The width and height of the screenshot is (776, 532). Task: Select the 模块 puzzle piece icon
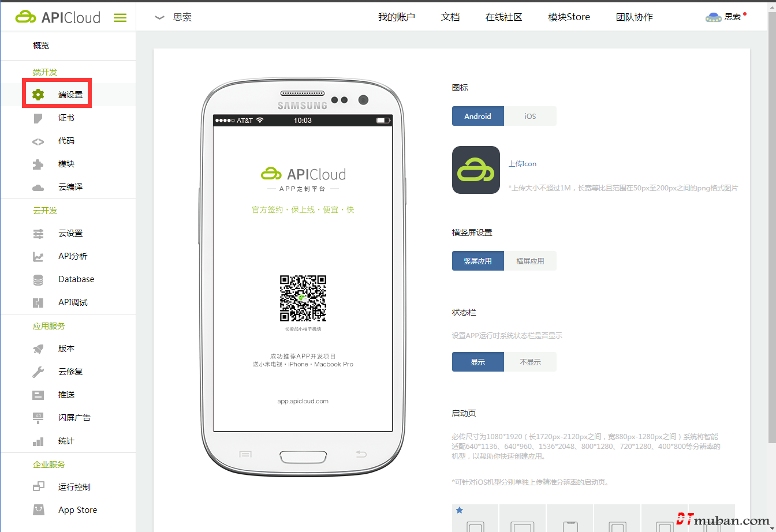[38, 164]
